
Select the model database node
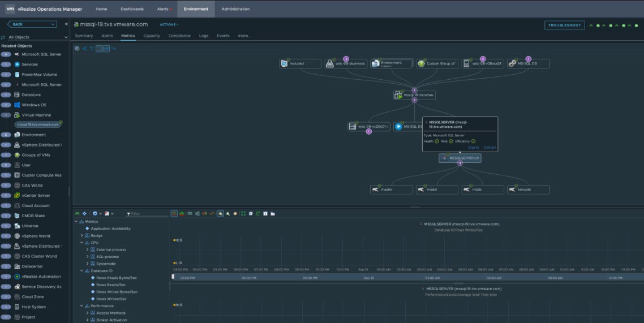(x=437, y=190)
